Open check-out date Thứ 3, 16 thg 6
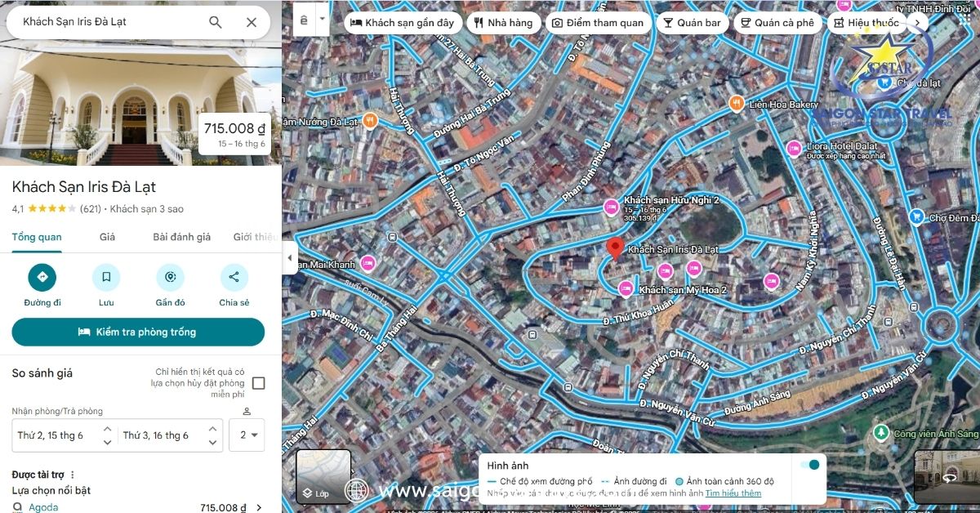The image size is (980, 513). [x=156, y=435]
